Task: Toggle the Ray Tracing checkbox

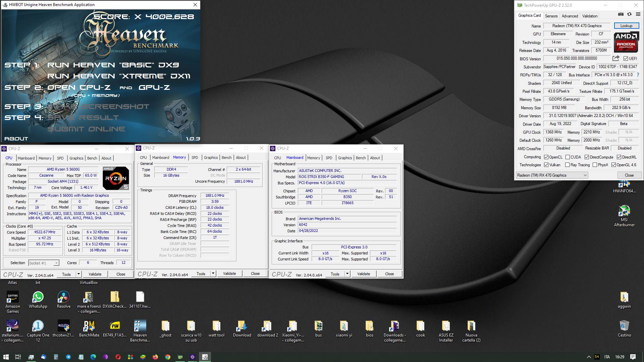Action: [567, 165]
